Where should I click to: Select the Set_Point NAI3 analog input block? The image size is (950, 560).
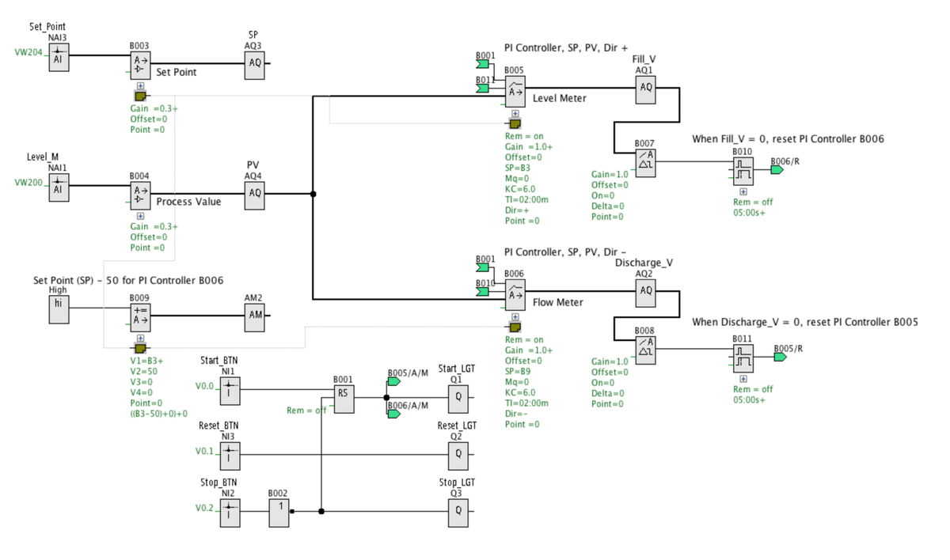click(59, 58)
